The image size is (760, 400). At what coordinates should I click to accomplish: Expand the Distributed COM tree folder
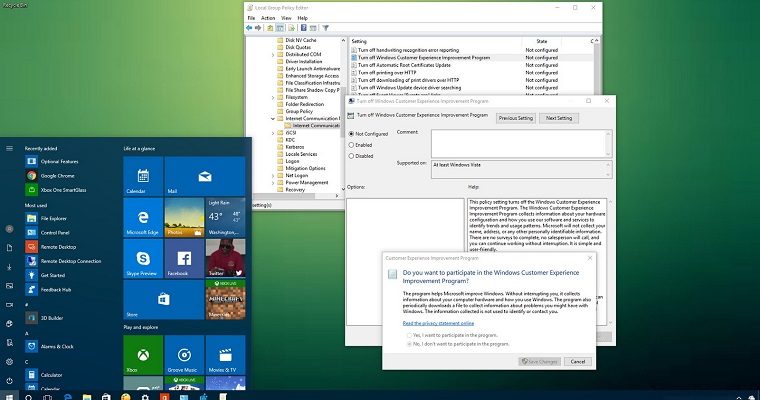[x=273, y=55]
